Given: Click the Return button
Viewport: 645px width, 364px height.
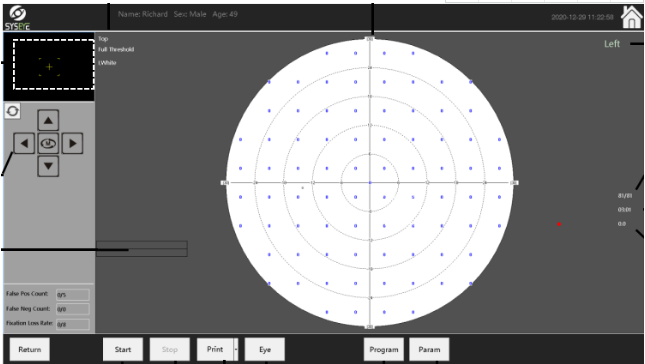Looking at the screenshot, I should 30,349.
